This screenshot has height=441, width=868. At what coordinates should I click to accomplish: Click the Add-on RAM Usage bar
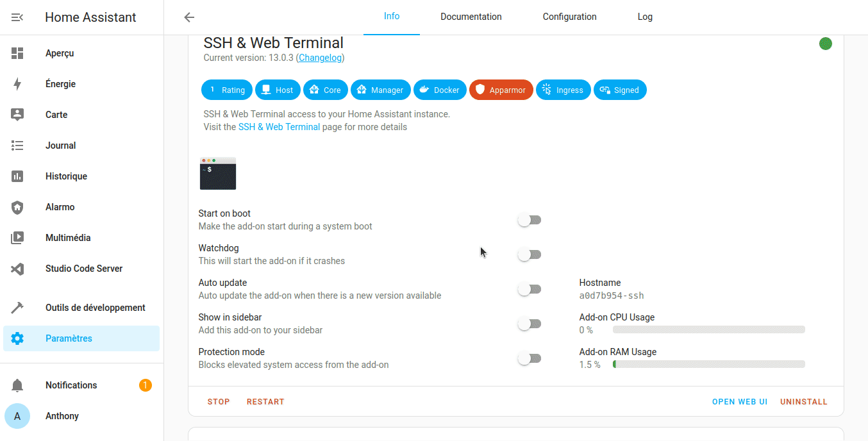[709, 364]
